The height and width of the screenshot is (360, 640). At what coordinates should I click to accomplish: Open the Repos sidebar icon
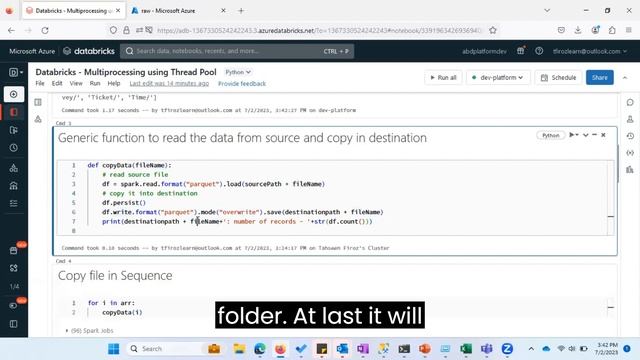[14, 130]
